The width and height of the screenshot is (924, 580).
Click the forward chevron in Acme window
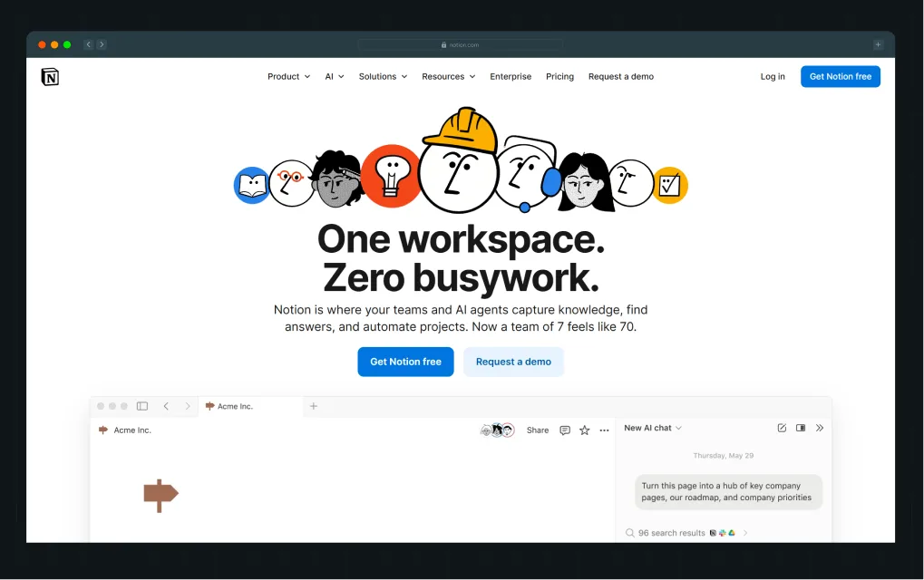[x=188, y=406]
